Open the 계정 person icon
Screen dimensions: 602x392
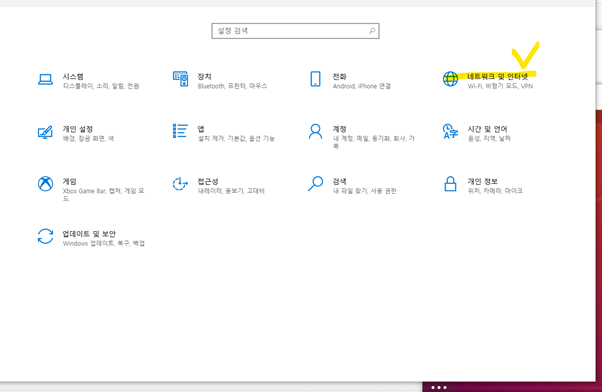316,131
